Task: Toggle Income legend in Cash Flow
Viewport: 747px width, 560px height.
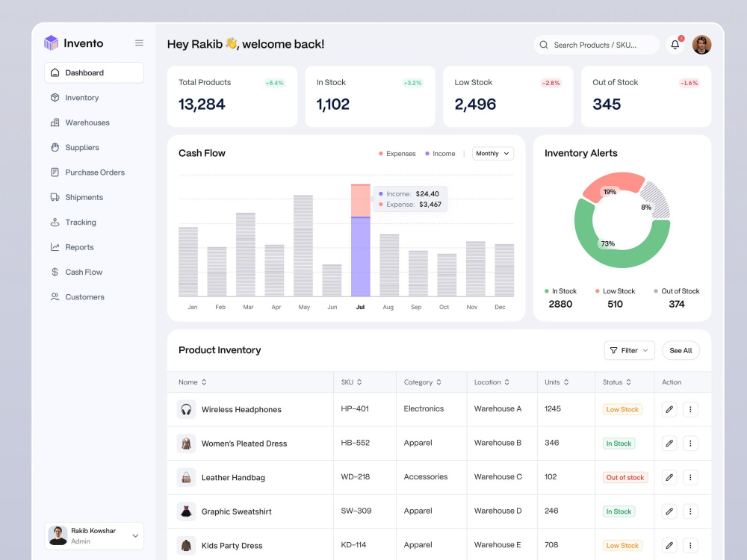Action: pos(440,153)
